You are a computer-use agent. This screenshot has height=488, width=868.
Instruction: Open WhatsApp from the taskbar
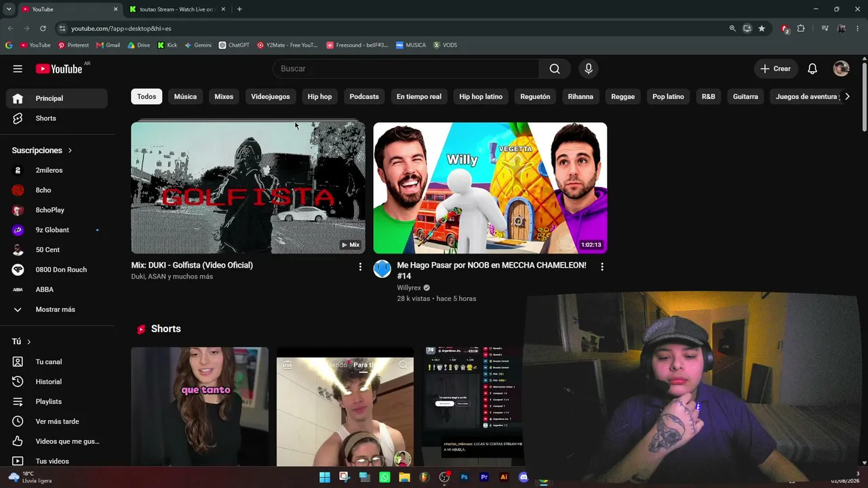[x=384, y=477]
